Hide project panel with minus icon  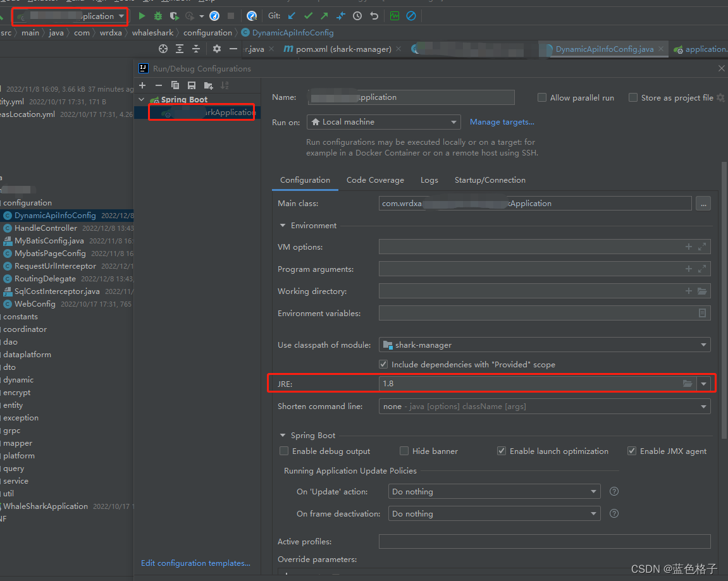click(233, 49)
